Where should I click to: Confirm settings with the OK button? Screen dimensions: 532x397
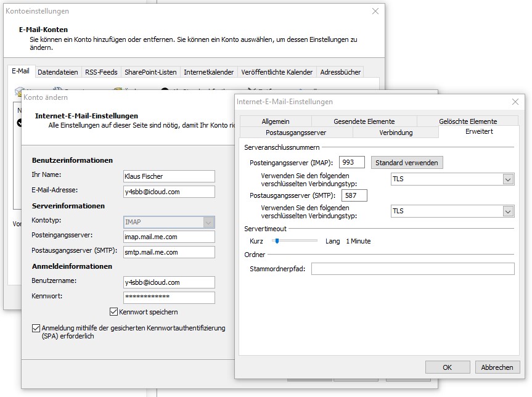tap(447, 367)
